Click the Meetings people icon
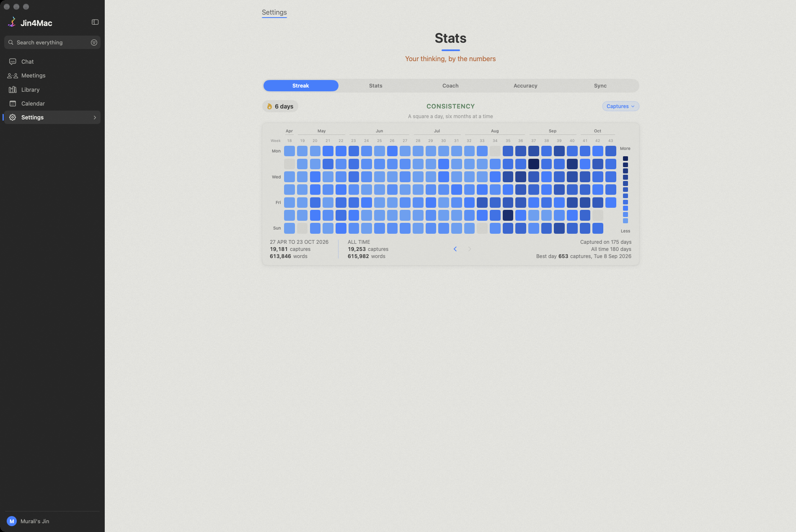This screenshot has height=532, width=796. pyautogui.click(x=13, y=76)
